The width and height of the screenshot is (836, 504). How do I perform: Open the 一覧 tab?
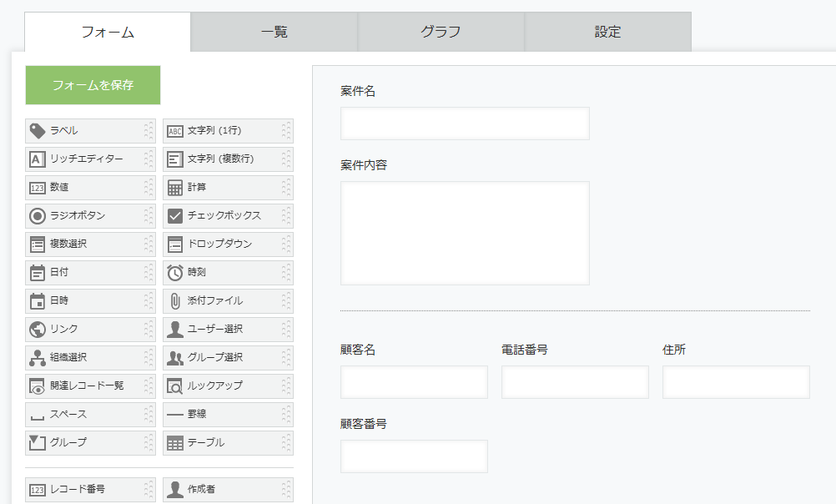pyautogui.click(x=274, y=32)
